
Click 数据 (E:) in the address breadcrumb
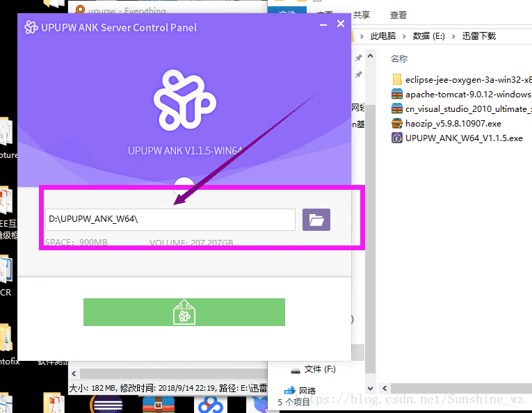click(429, 36)
